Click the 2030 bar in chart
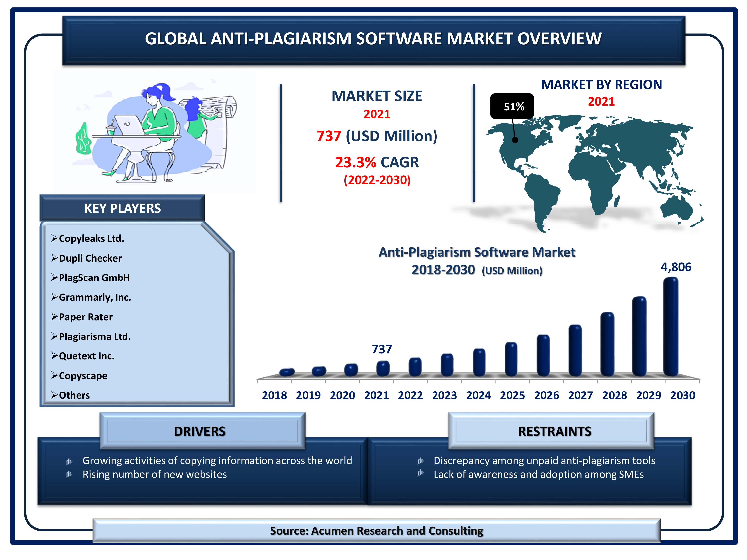 point(671,327)
